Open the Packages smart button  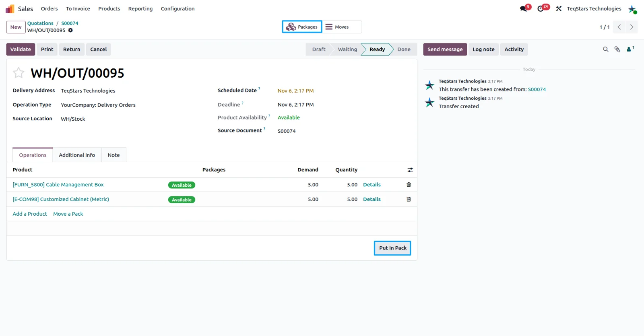[x=302, y=27]
